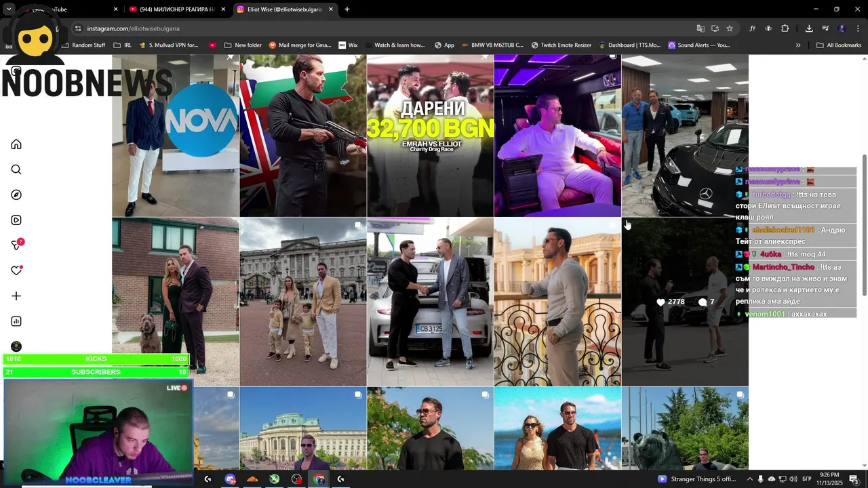This screenshot has height=488, width=868.
Task: Open the Random Stuff bookmarks folder
Action: coord(83,45)
